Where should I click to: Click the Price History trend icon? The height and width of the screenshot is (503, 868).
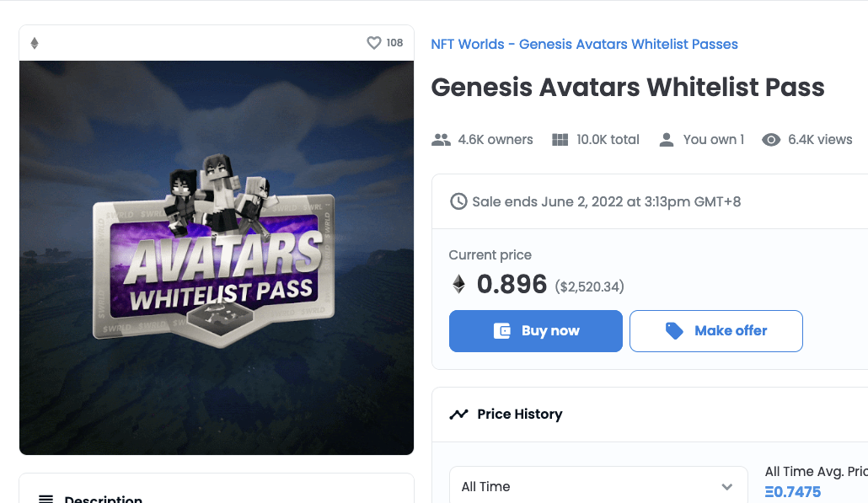click(458, 414)
